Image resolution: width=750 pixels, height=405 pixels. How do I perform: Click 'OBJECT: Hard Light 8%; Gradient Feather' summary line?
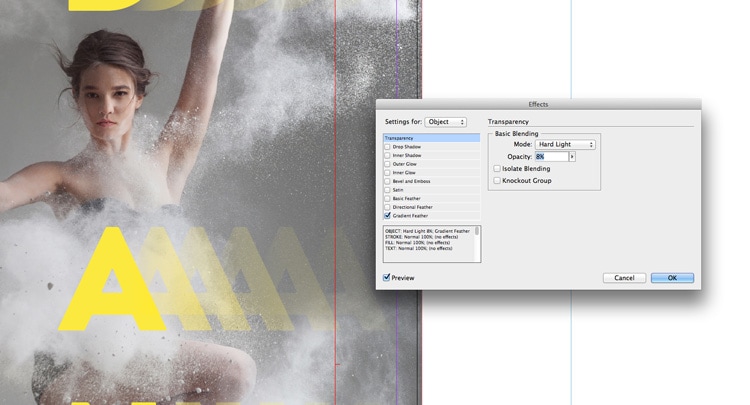[427, 231]
